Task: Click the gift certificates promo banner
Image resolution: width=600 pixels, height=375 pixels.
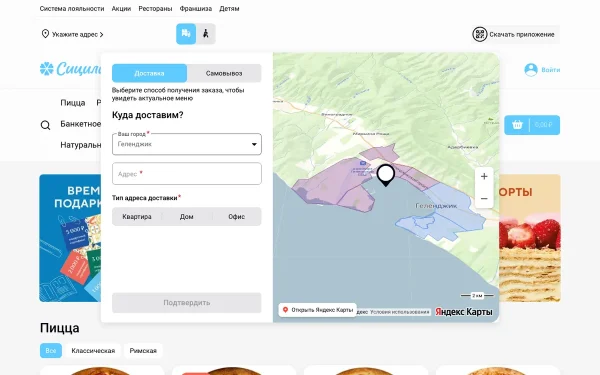Action: 70,238
